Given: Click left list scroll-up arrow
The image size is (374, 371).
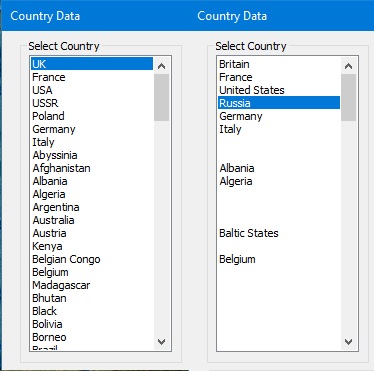Looking at the screenshot, I should tap(162, 66).
